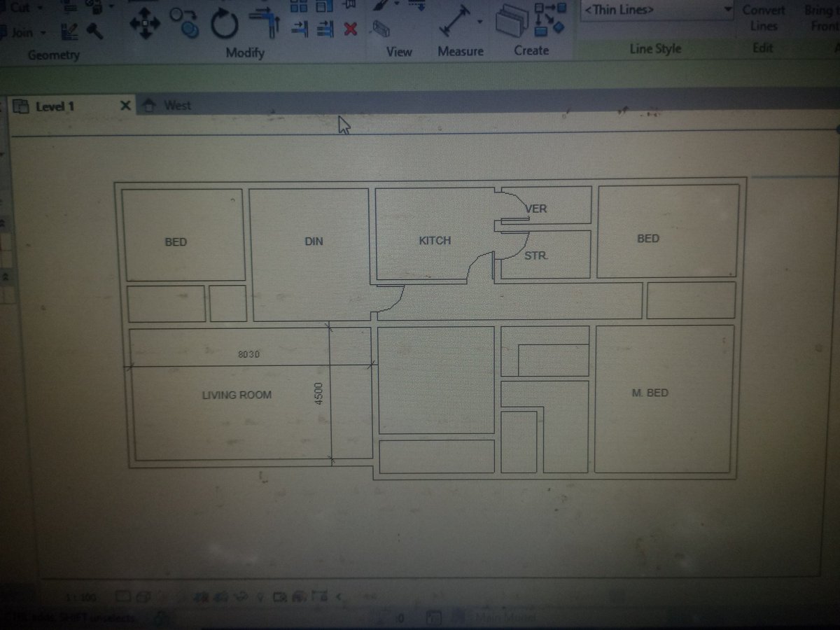
Task: Click the home icon on West tab
Action: tap(148, 106)
